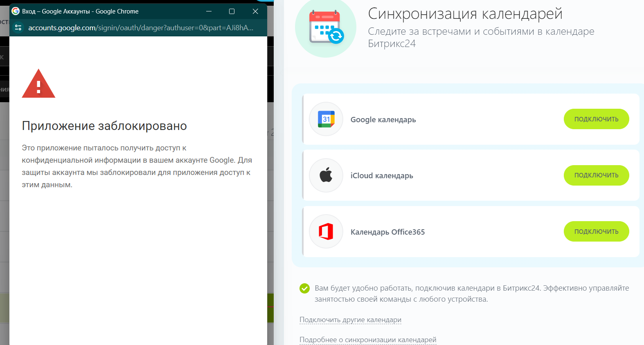Viewport: 644px width, 345px height.
Task: Minimize the Google sign-in popup window
Action: pyautogui.click(x=209, y=11)
